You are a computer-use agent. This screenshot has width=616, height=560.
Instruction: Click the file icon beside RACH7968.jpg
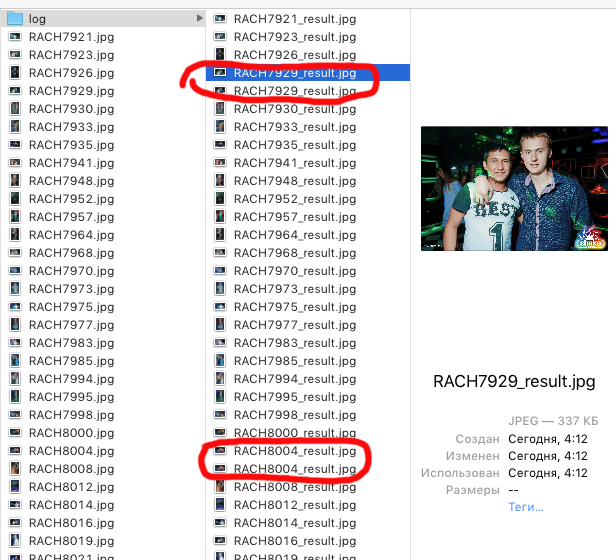[15, 252]
